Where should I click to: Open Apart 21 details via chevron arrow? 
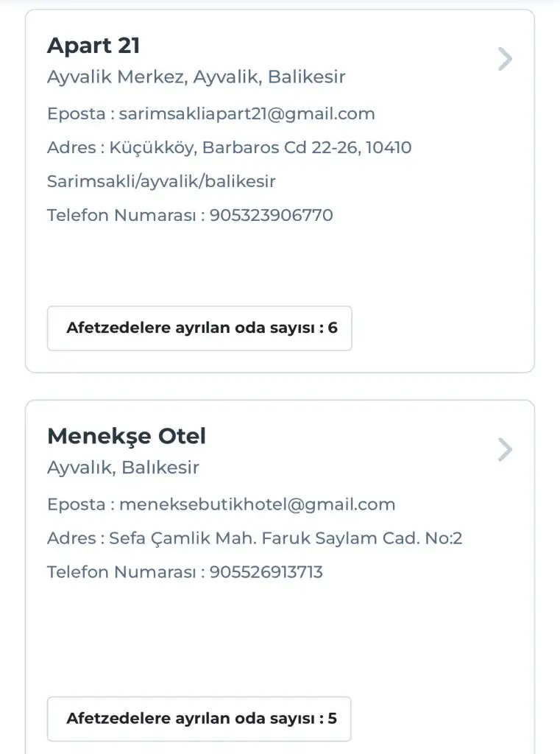click(x=504, y=59)
